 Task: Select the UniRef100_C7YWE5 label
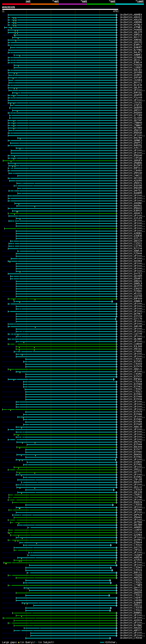coord(131,585)
